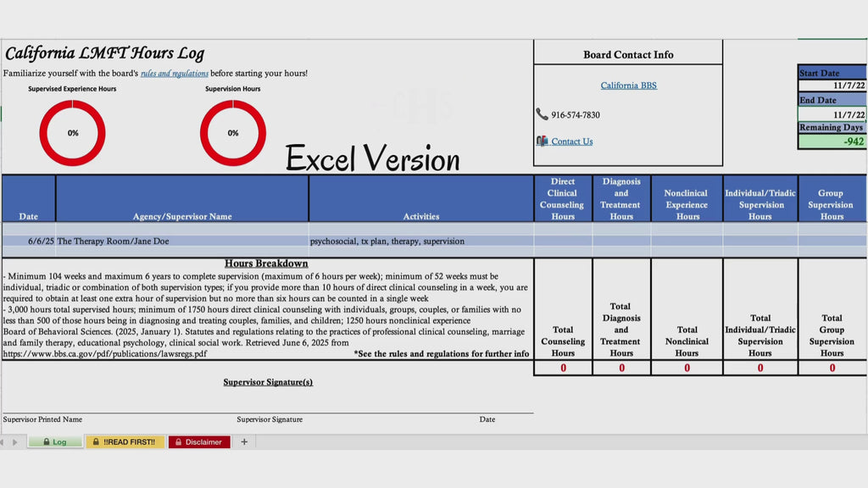
Task: Open the !!READ FIRST!! sheet tab
Action: coord(125,441)
